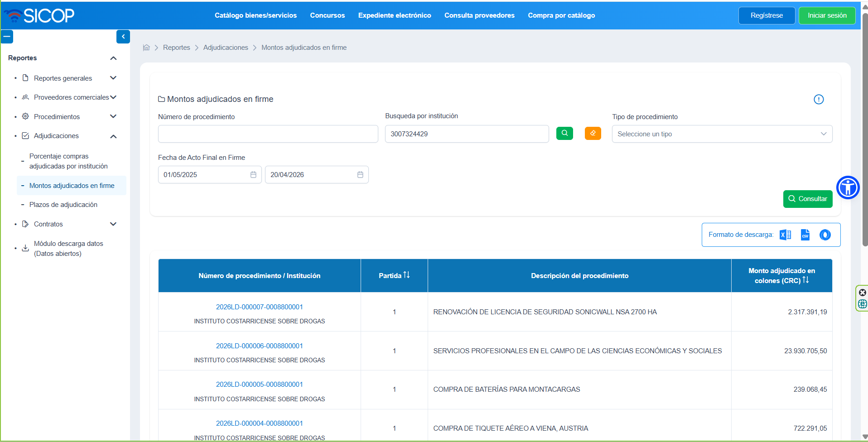
Task: Download report as CSV file
Action: pyautogui.click(x=805, y=235)
